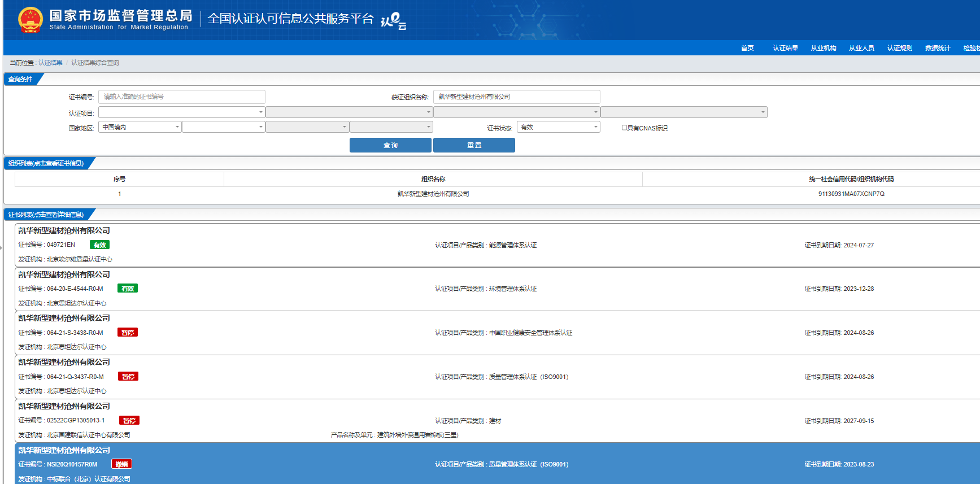Click the 有效 badge for 064-20-E-4544-R0-M

click(x=128, y=289)
